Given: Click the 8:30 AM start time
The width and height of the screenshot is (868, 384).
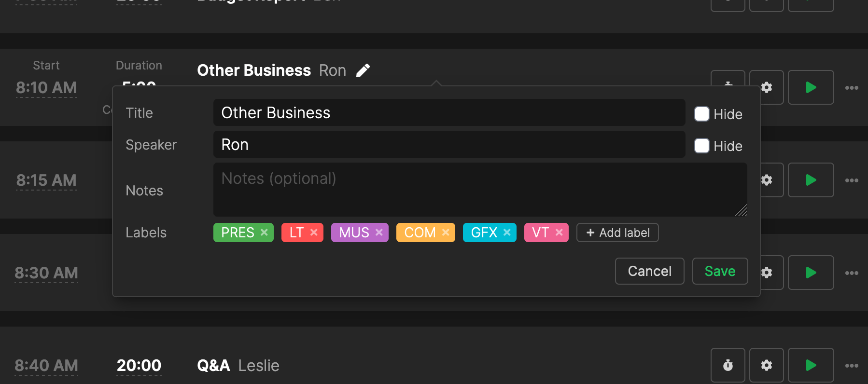Looking at the screenshot, I should tap(46, 273).
